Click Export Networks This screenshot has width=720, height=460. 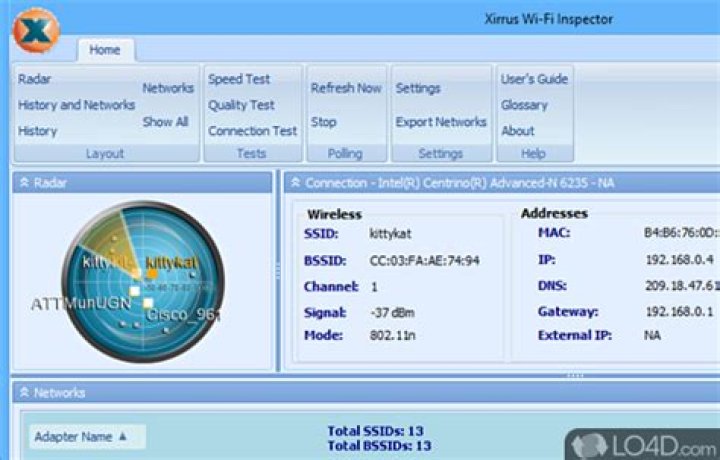(441, 122)
